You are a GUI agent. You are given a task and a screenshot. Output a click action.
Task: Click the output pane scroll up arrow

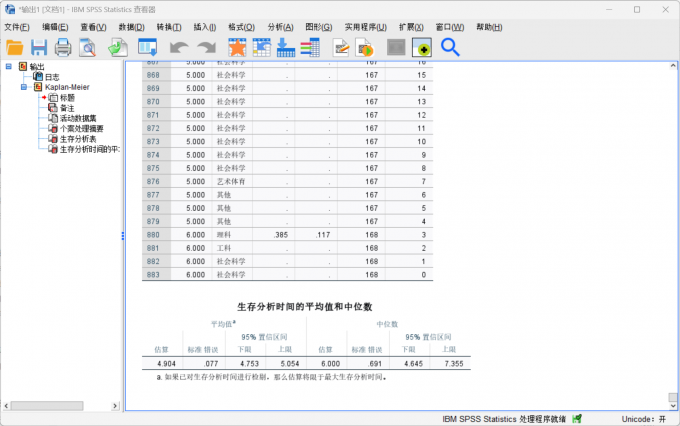click(673, 66)
